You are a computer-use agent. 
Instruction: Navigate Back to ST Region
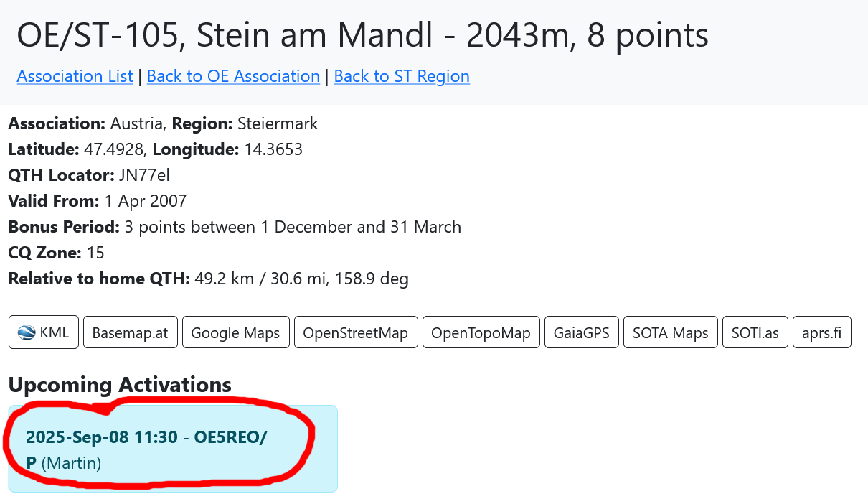[402, 76]
